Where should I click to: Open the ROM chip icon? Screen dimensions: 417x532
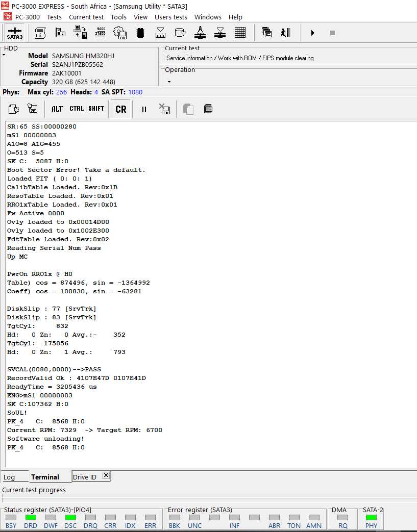[140, 33]
